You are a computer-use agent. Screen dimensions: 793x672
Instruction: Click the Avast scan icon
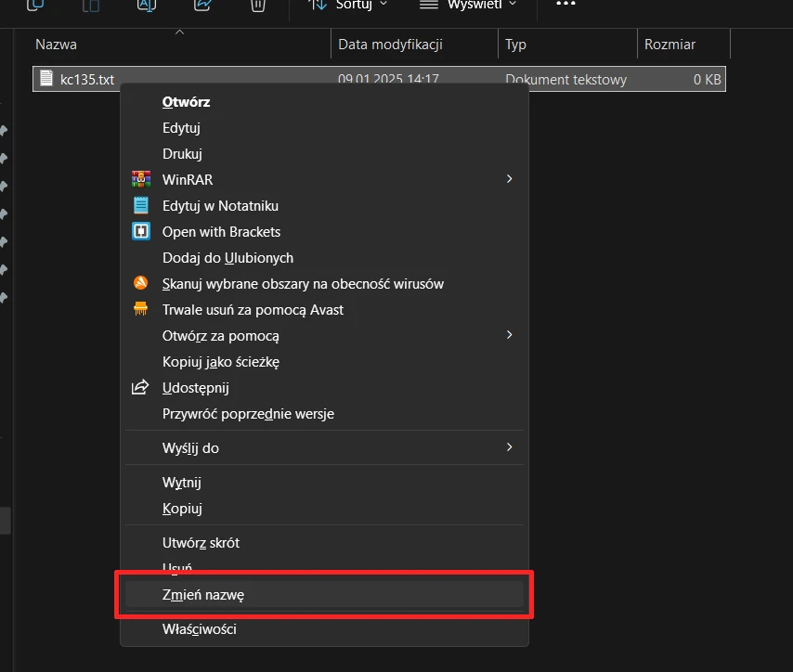pos(140,283)
